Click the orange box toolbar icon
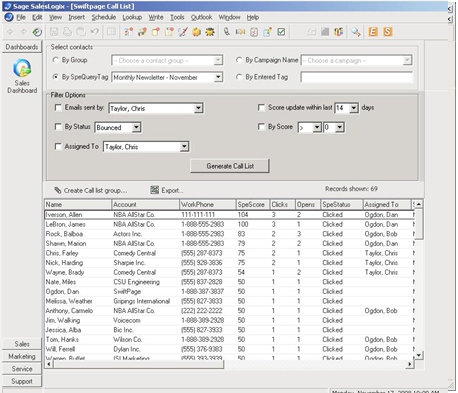 (196, 32)
